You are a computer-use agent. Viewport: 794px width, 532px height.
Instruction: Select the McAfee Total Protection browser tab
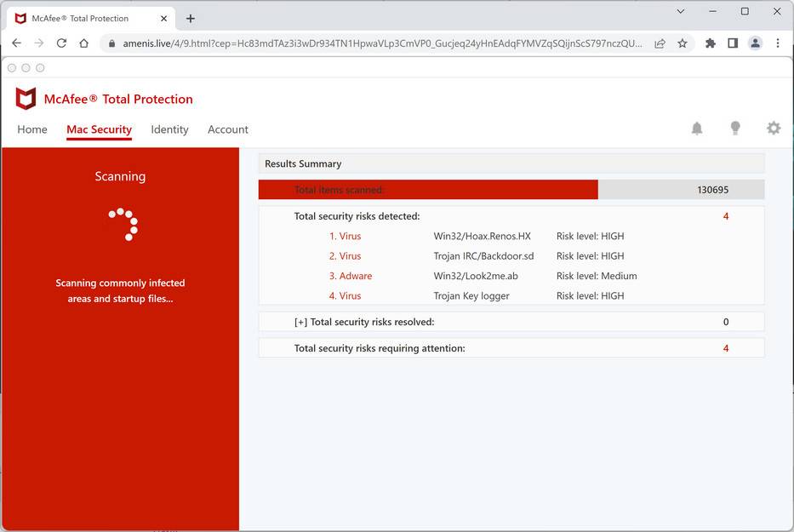[91, 19]
